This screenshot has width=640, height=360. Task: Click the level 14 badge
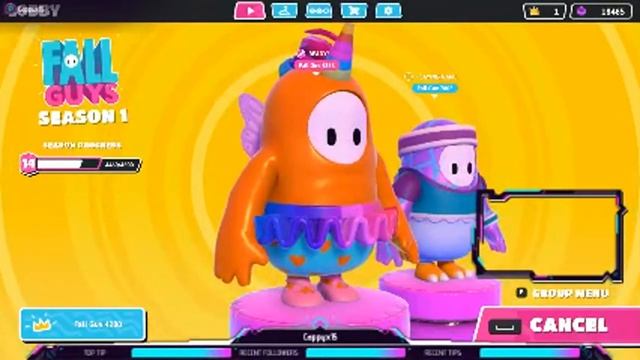(x=28, y=164)
